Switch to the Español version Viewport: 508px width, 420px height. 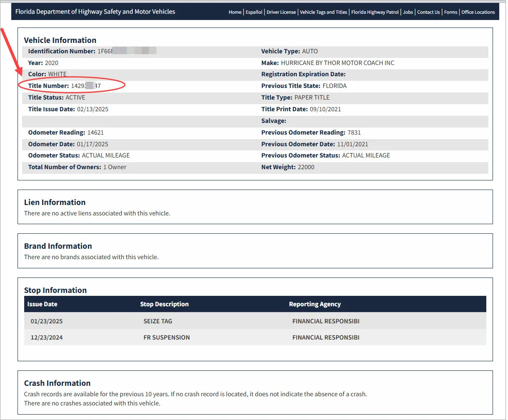click(x=254, y=12)
